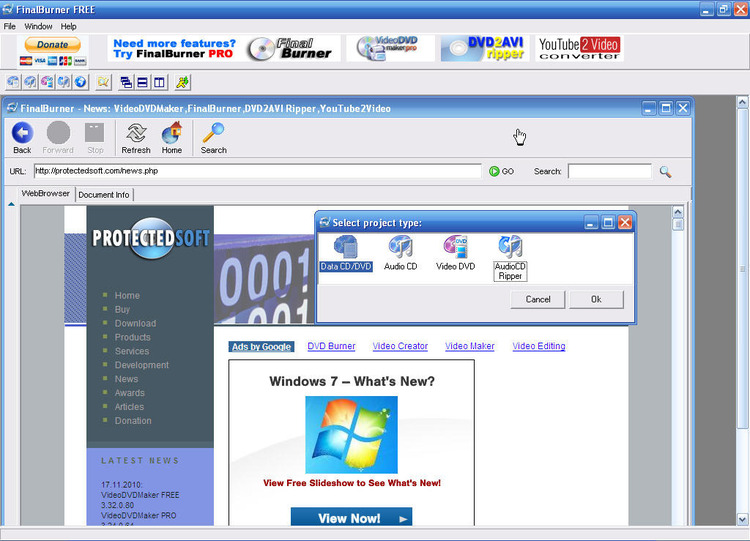The width and height of the screenshot is (750, 541).
Task: Open the File menu
Action: tap(10, 26)
